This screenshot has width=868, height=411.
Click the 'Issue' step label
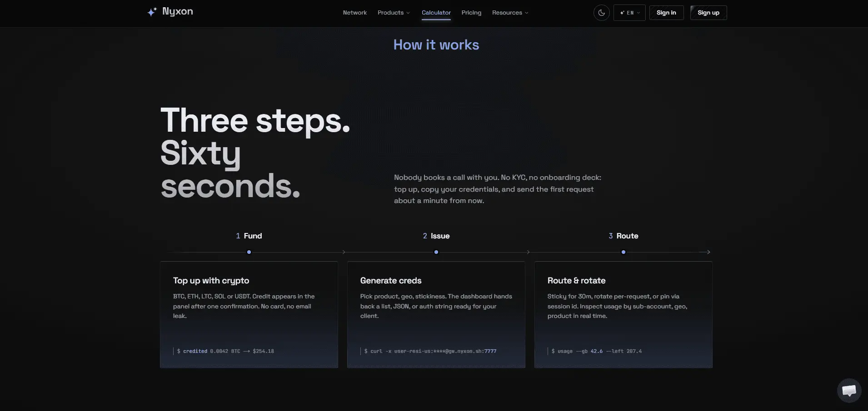coord(440,236)
